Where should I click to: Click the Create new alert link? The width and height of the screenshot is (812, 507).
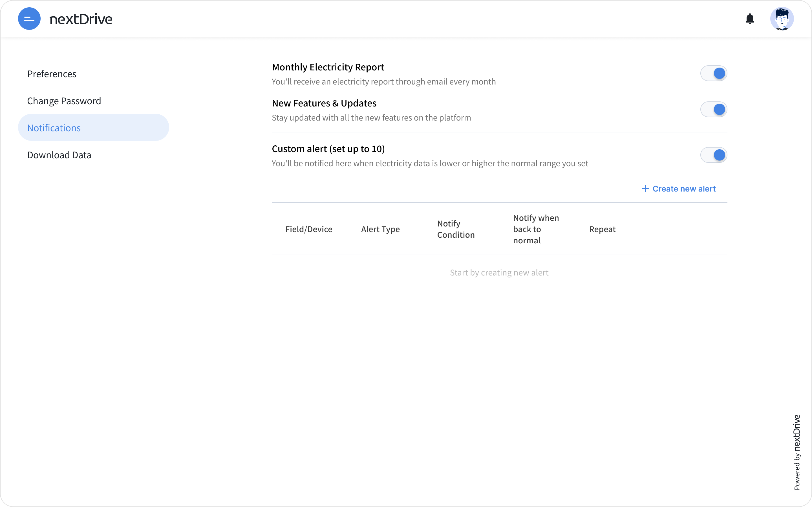click(x=679, y=189)
